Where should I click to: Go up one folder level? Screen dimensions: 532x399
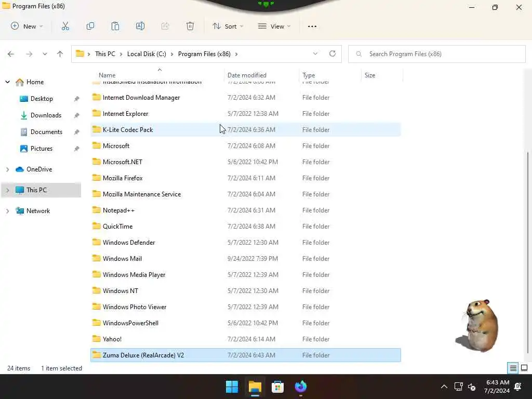pyautogui.click(x=60, y=54)
